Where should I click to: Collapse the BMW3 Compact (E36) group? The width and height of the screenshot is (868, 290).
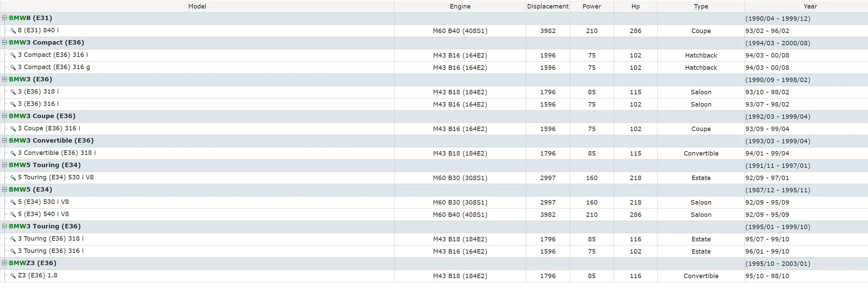point(4,43)
